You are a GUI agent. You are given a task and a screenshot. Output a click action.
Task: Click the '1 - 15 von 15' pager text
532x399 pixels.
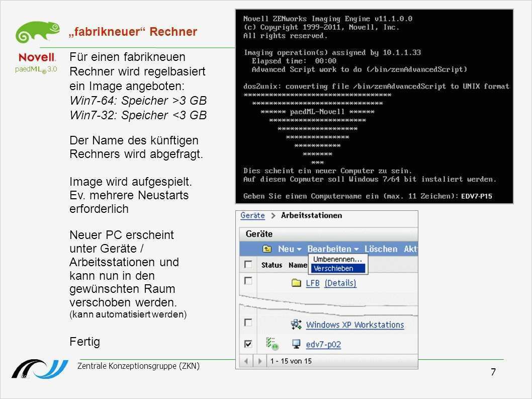[291, 361]
